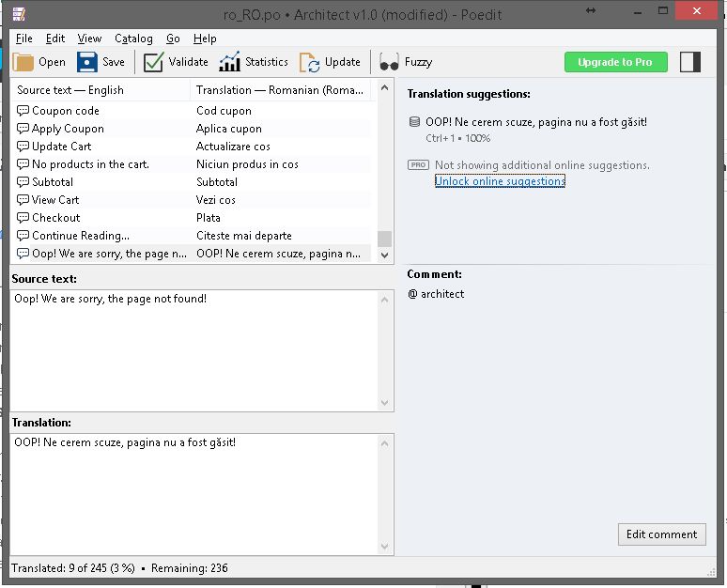Toggle the sidebar visibility button
Screen dimensions: 727x588
coord(690,62)
